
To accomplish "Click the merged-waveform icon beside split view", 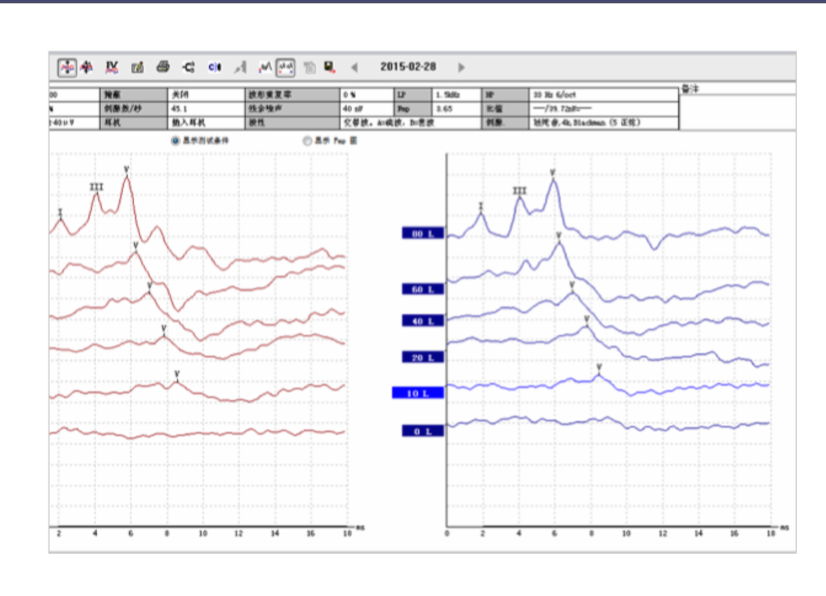I will tap(87, 67).
